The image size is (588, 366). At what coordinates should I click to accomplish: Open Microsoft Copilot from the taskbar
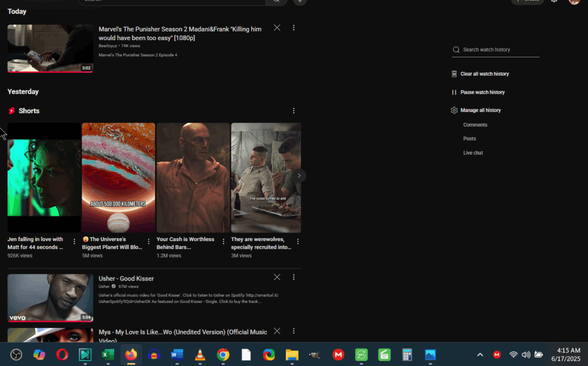tap(39, 355)
